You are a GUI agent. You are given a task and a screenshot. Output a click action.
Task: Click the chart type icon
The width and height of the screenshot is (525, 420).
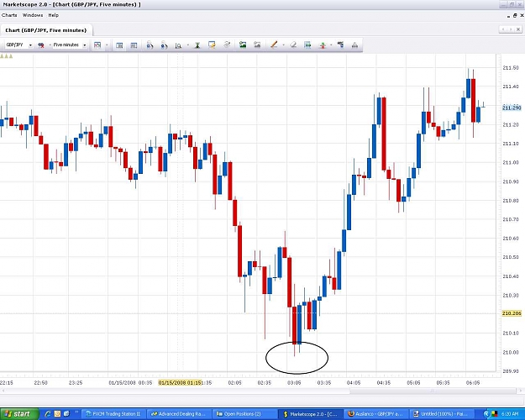[x=97, y=45]
